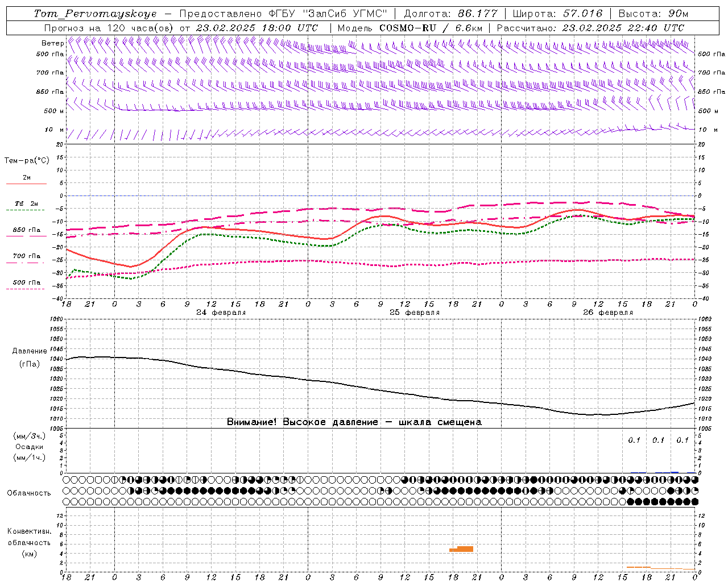Click the 850 гПа temperature legend entry
Image resolution: width=728 pixels, height=582 pixels.
point(26,230)
